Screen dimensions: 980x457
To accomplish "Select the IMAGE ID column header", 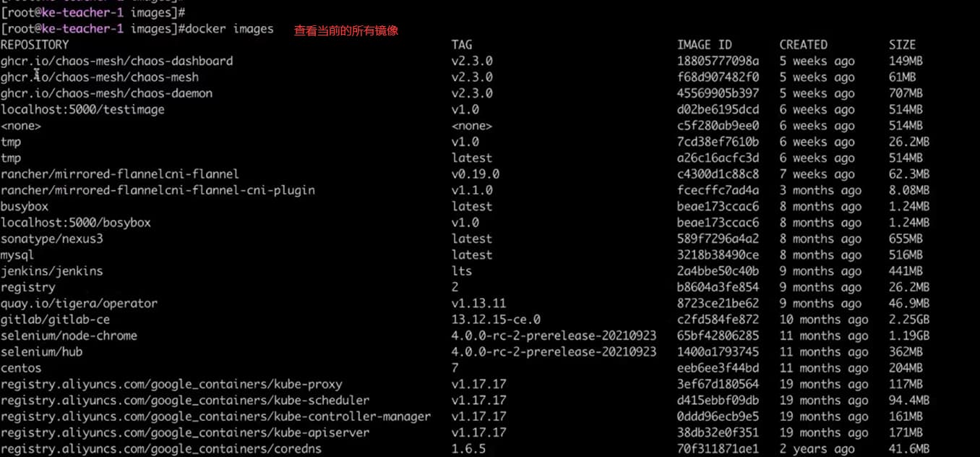I will (x=705, y=45).
